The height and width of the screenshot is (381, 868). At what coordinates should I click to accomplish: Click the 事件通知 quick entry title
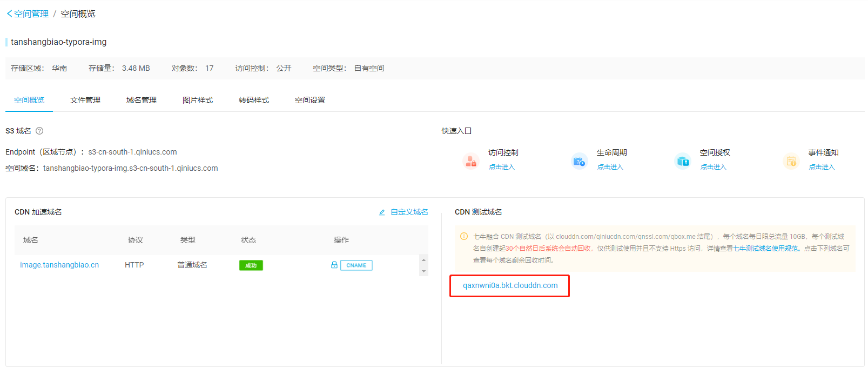tap(824, 152)
